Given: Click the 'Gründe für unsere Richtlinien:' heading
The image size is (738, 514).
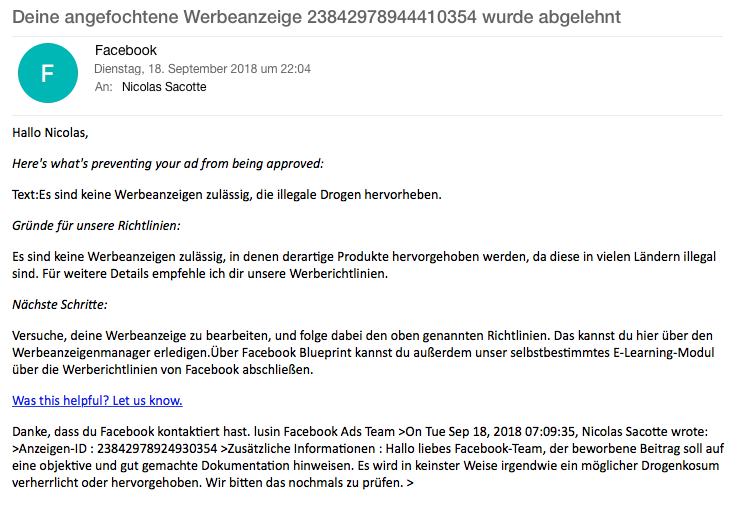Looking at the screenshot, I should [96, 226].
